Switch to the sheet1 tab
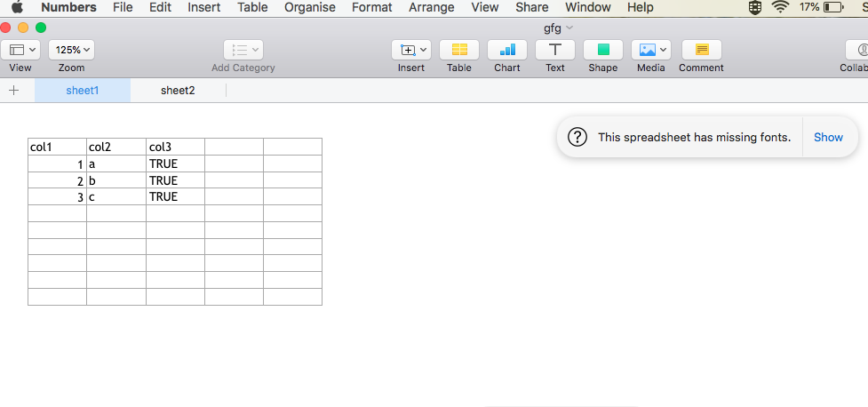This screenshot has width=868, height=407. click(x=83, y=91)
